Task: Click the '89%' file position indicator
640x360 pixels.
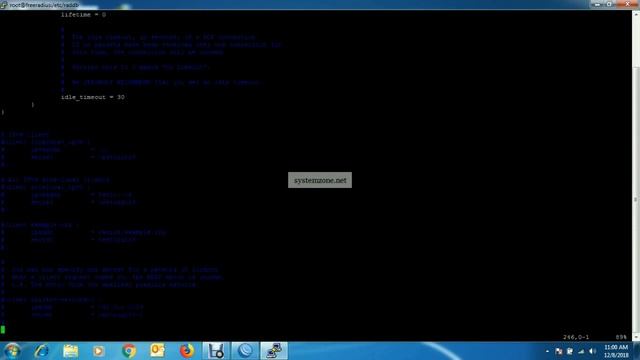Action: (x=621, y=337)
